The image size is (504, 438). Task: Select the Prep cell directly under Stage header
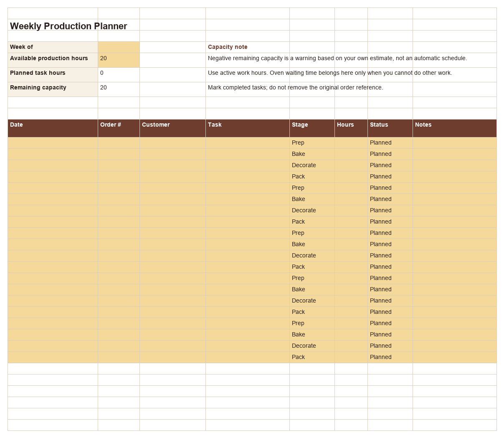(312, 143)
